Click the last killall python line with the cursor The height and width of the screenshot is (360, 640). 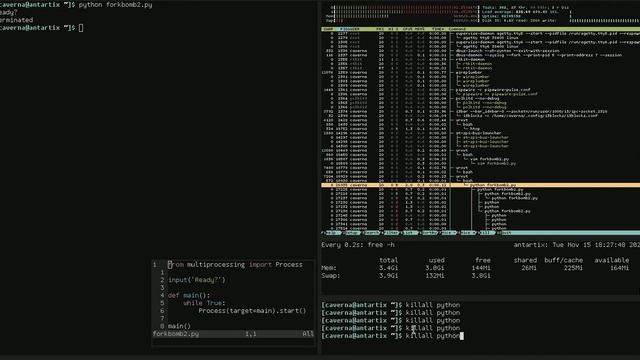(x=392, y=336)
